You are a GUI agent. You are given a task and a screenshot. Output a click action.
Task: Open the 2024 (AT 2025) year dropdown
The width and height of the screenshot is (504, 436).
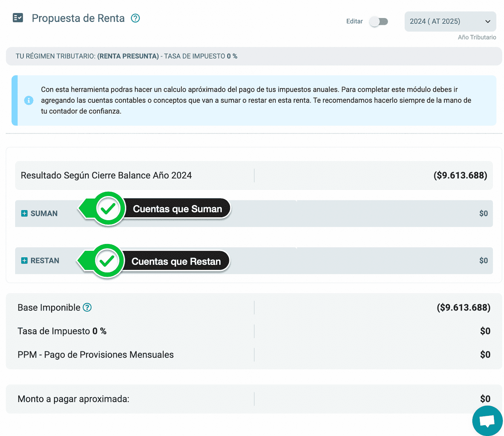(x=450, y=21)
